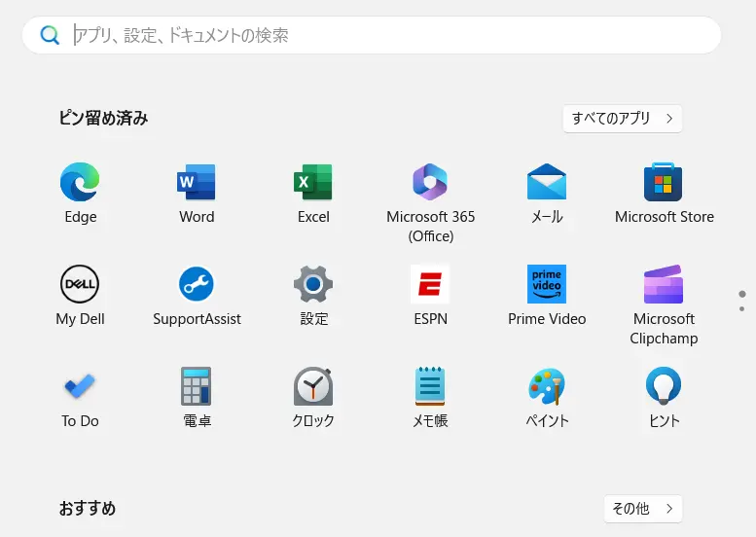Screen dimensions: 756x537
Task: Open すべてのアプリ all apps list
Action: [623, 119]
